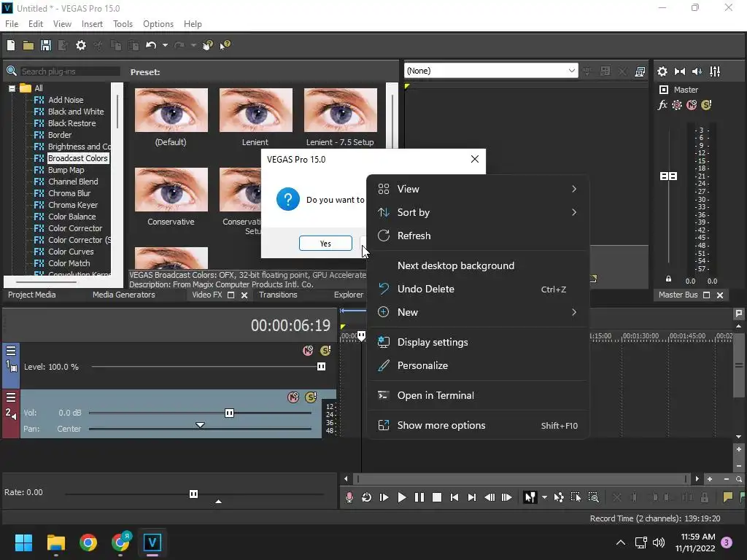The image size is (747, 560).
Task: Solo video track 1
Action: [x=325, y=351]
